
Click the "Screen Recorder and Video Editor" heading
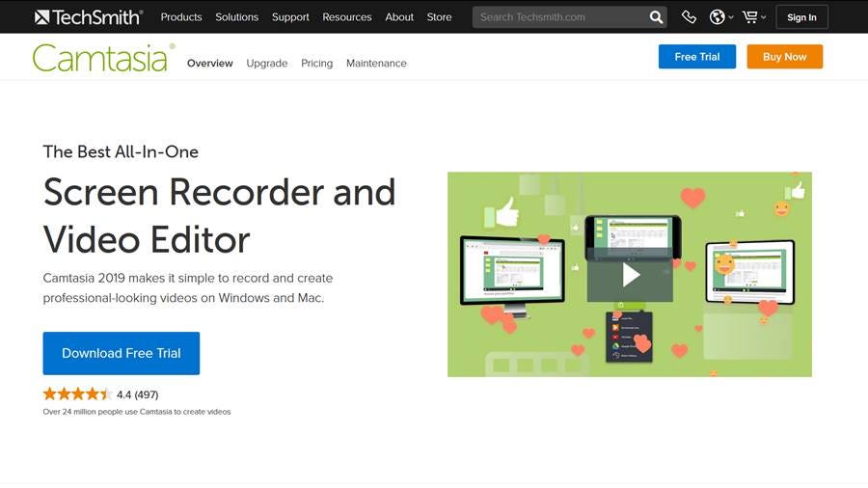[x=219, y=216]
